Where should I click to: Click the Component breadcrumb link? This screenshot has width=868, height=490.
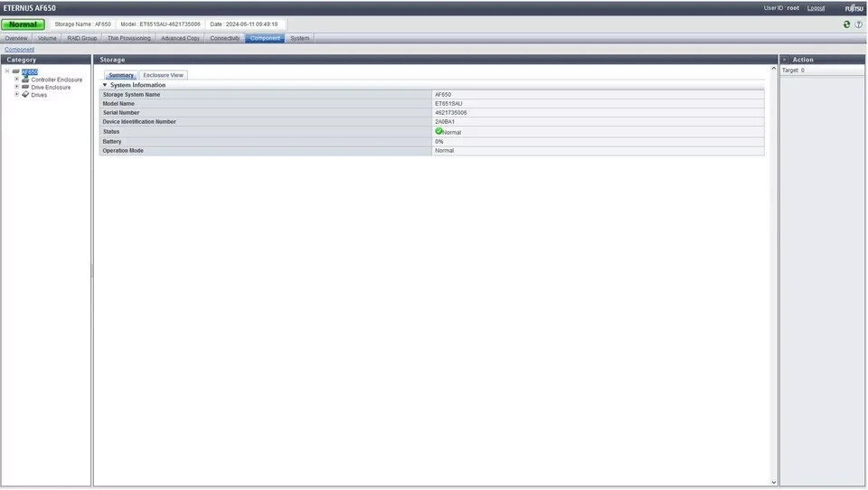[x=19, y=50]
